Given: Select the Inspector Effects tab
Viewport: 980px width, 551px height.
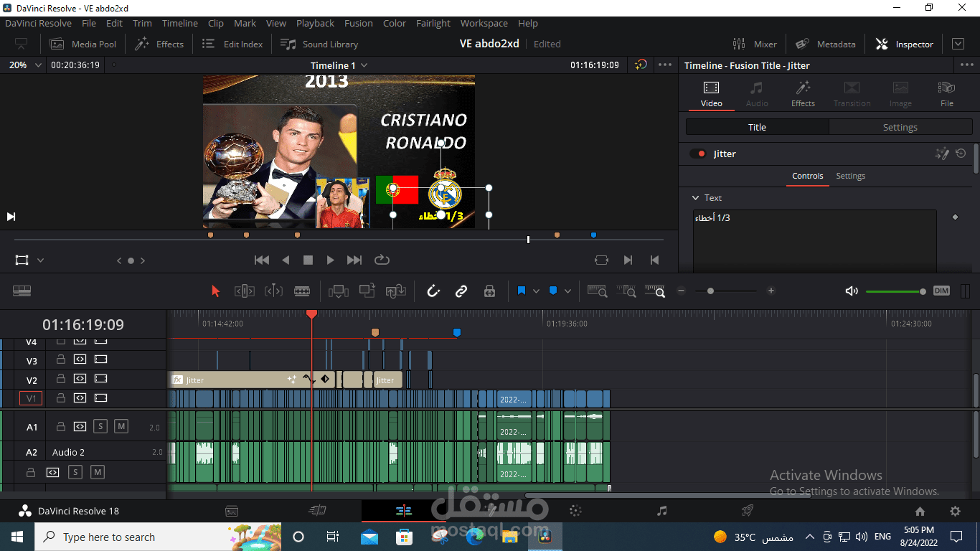Looking at the screenshot, I should pyautogui.click(x=803, y=94).
